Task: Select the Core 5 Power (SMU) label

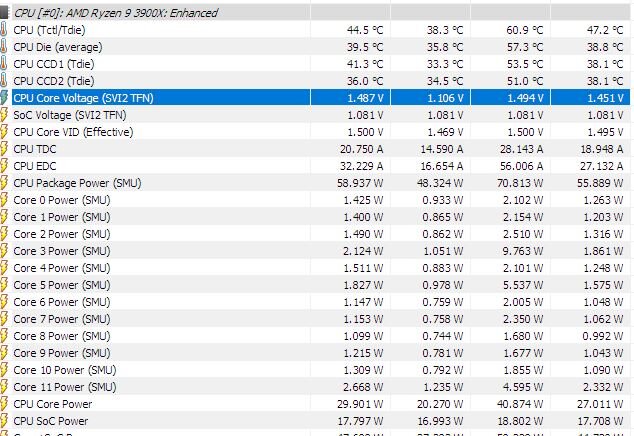Action: pyautogui.click(x=62, y=285)
